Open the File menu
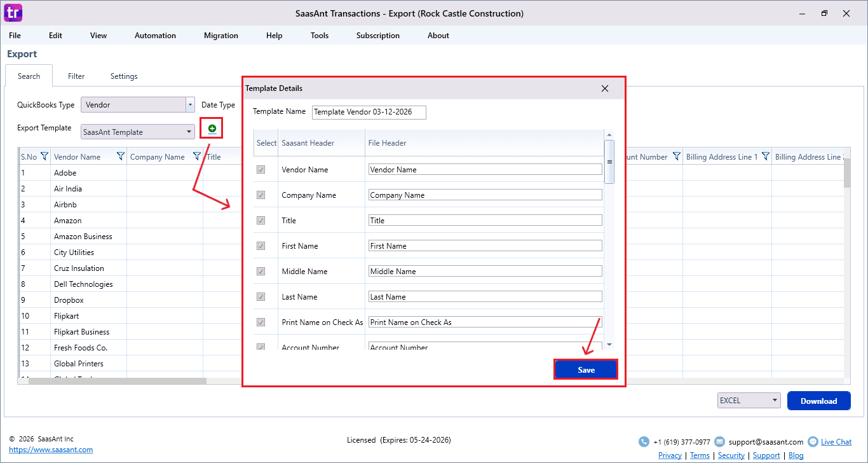The width and height of the screenshot is (868, 463). 15,36
